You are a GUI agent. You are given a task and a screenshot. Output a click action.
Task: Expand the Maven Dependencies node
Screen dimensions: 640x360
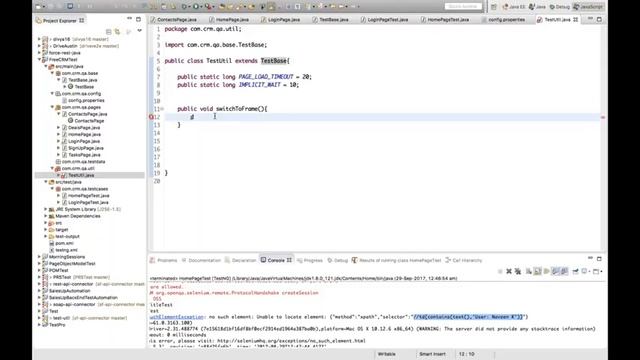[x=46, y=216]
